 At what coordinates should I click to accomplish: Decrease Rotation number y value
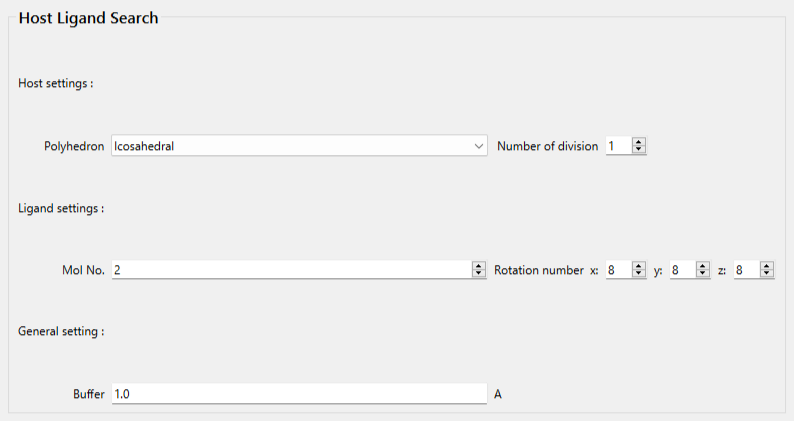pyautogui.click(x=703, y=274)
